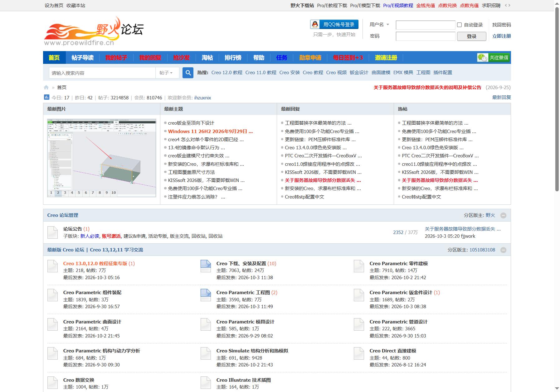This screenshot has width=560, height=392.
Task: Go to 勋章申请 navigation item
Action: point(310,58)
